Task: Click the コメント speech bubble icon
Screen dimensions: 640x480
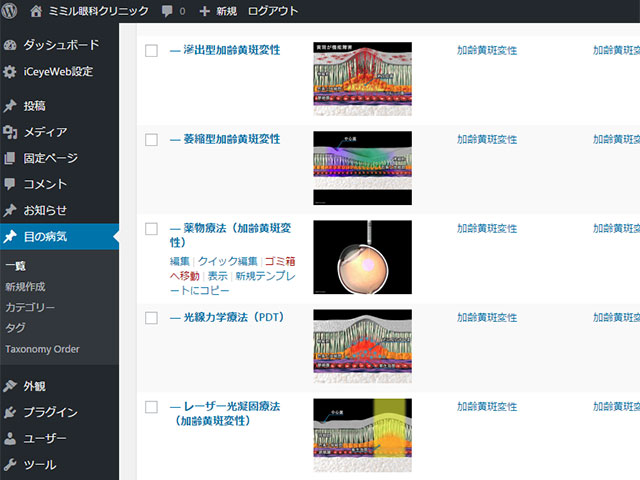Action: tap(10, 184)
